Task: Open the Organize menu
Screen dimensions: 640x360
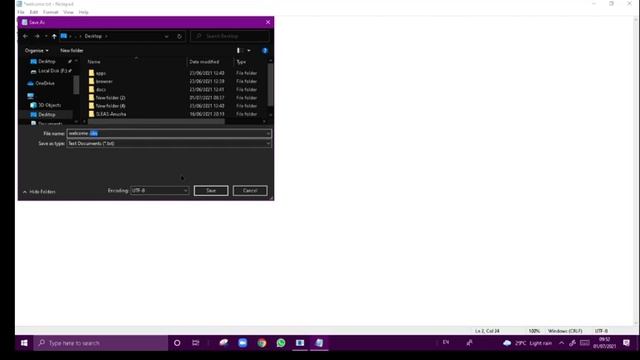Action: (36, 51)
